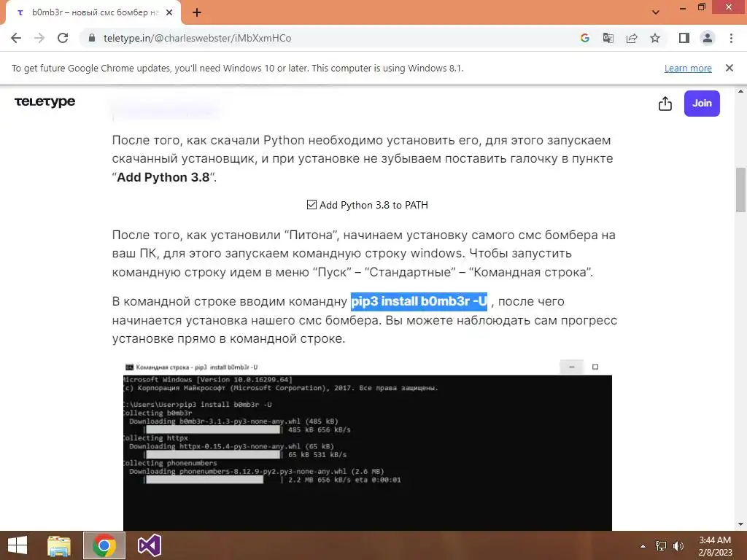Viewport: 747px width, 560px height.
Task: Restore down the Chrome window
Action: click(702, 7)
